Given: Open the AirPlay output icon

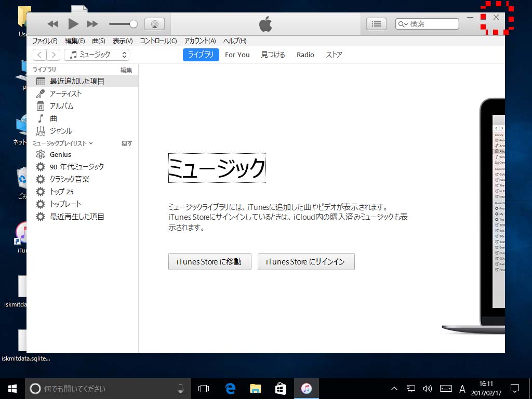Looking at the screenshot, I should click(x=154, y=24).
